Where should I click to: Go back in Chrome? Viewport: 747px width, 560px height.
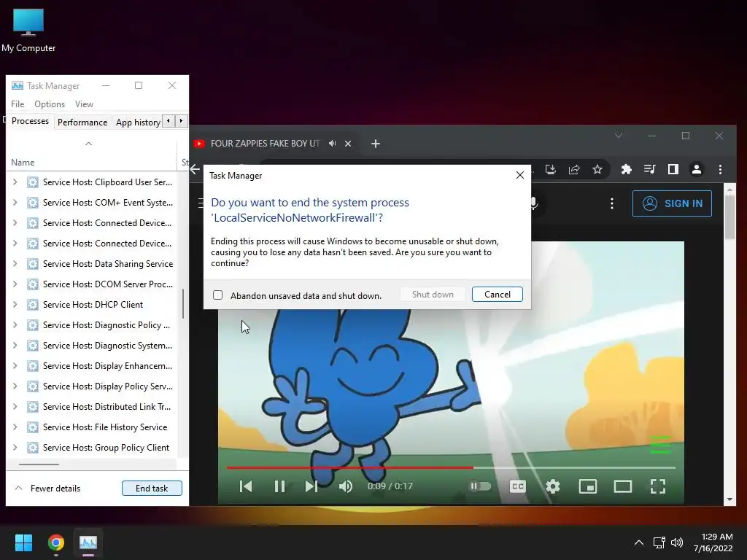tap(195, 169)
